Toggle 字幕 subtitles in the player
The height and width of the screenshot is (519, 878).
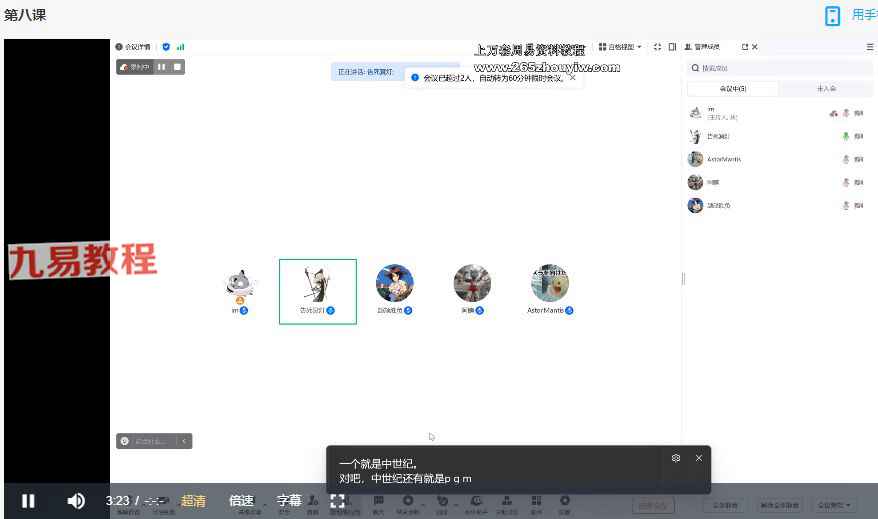(289, 501)
